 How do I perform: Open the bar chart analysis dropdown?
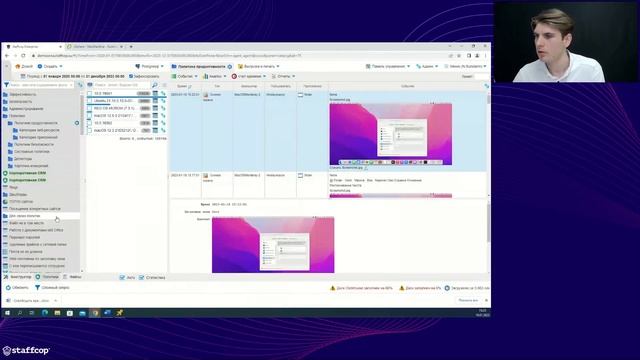215,76
